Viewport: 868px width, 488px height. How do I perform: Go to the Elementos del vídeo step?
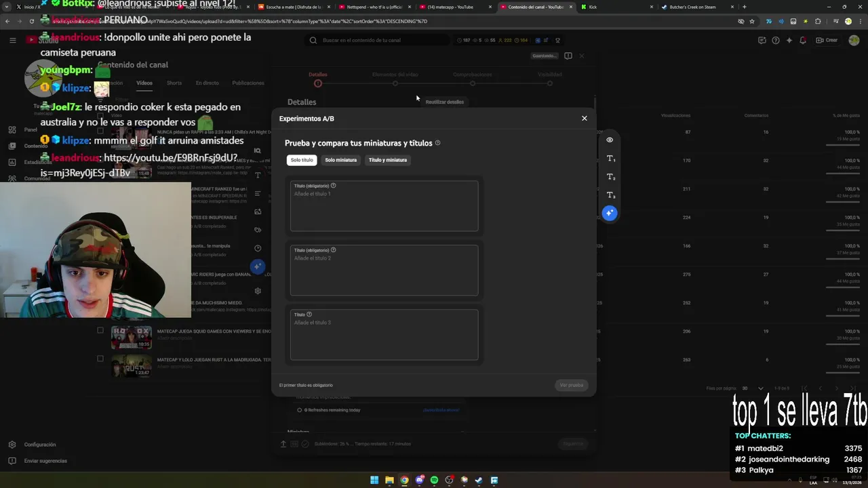395,79
